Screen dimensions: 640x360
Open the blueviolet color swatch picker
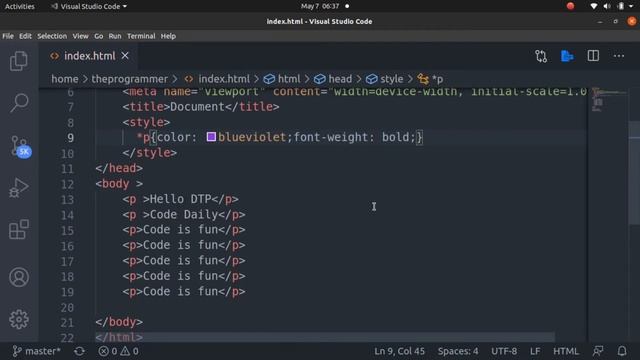(x=211, y=137)
